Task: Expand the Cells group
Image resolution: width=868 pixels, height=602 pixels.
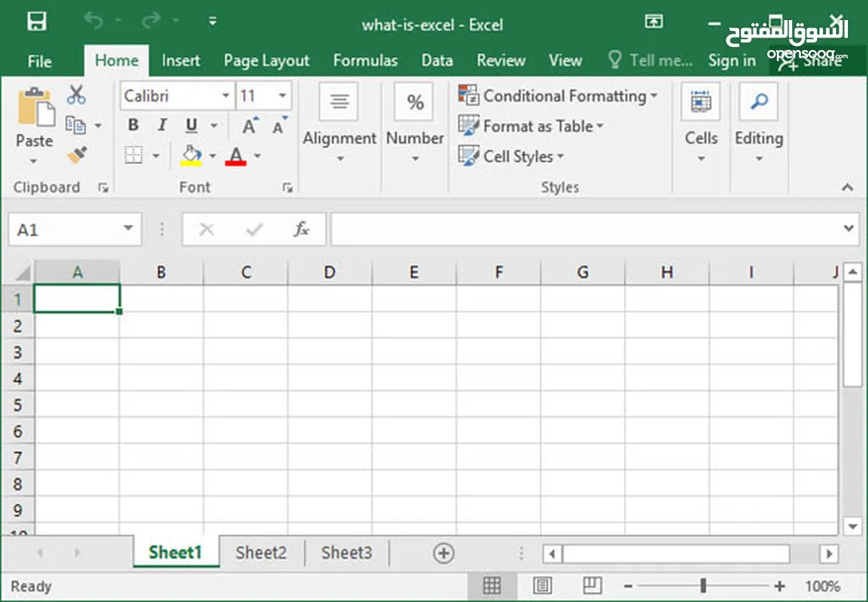Action: point(701,122)
